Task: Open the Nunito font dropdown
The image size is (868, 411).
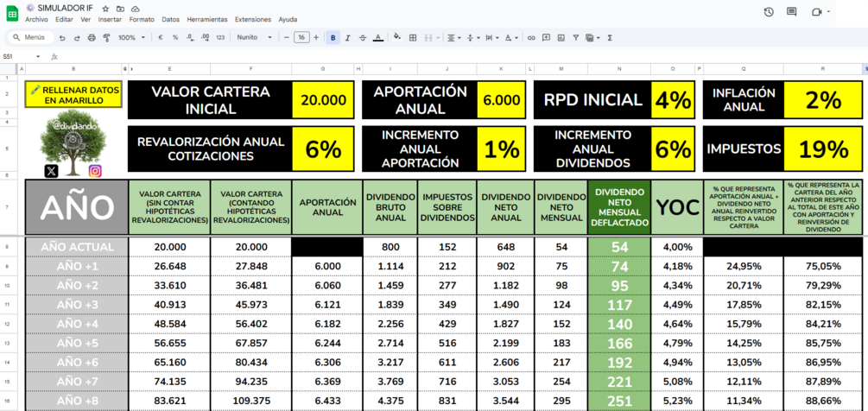Action: 255,38
